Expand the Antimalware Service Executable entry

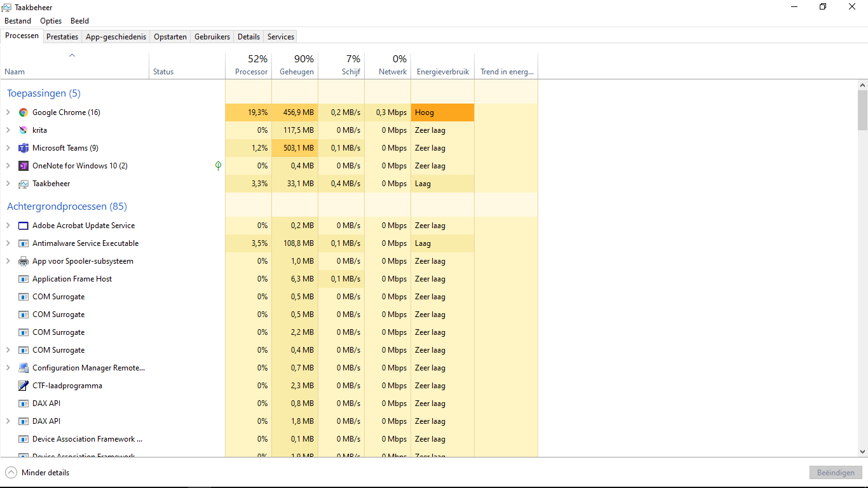point(8,243)
